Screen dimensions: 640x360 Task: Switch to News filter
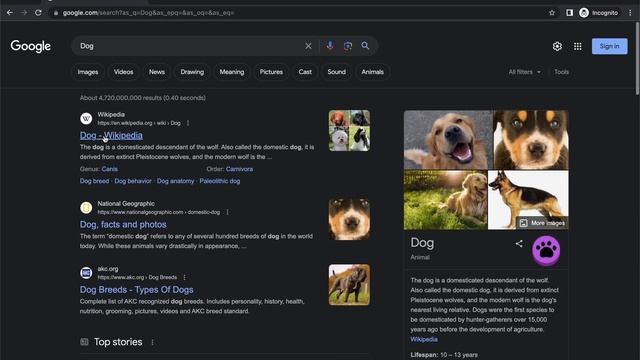point(157,72)
